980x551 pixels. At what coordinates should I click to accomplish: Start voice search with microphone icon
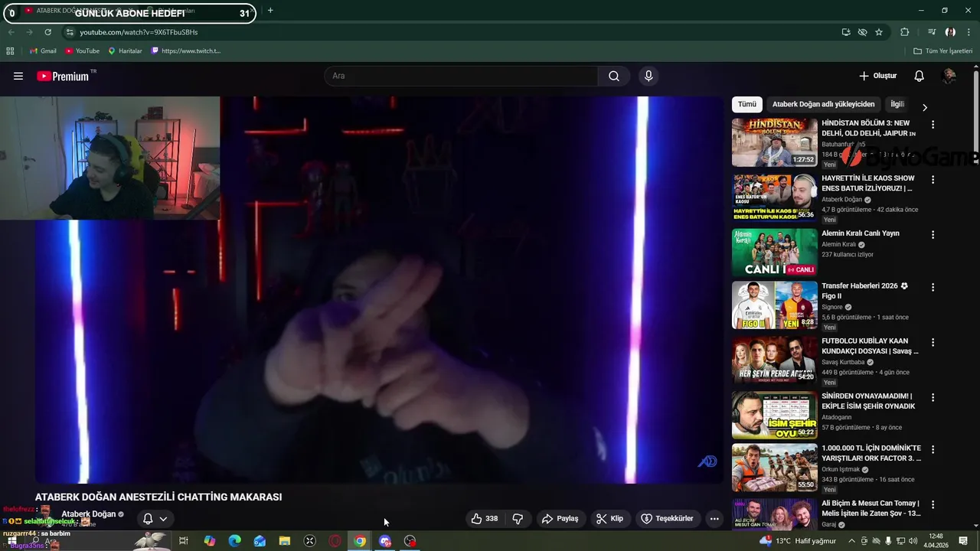coord(648,76)
